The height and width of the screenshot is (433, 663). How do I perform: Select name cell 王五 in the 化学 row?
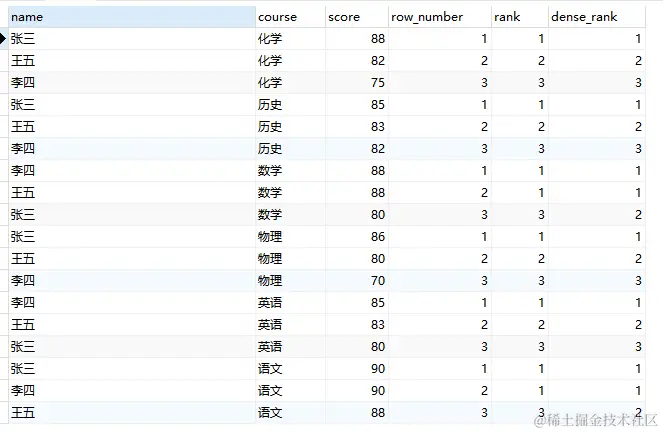(x=132, y=61)
